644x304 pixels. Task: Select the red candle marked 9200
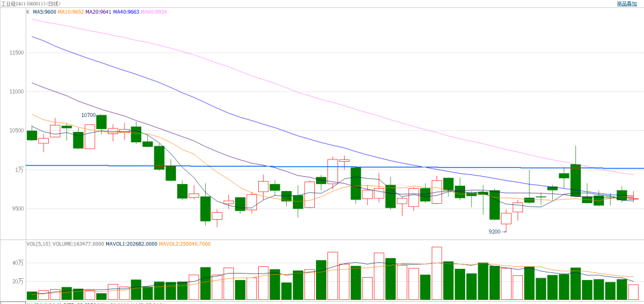click(506, 219)
